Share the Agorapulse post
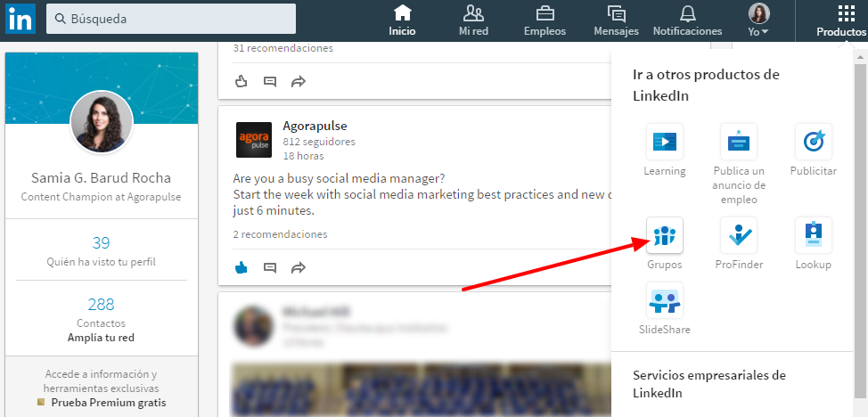Screen dimensions: 868x417 299,268
